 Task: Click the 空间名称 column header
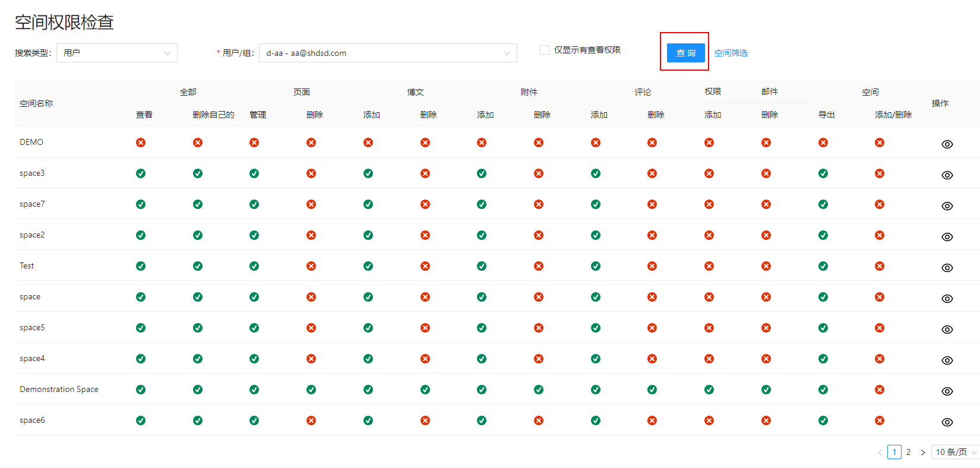pyautogui.click(x=36, y=103)
